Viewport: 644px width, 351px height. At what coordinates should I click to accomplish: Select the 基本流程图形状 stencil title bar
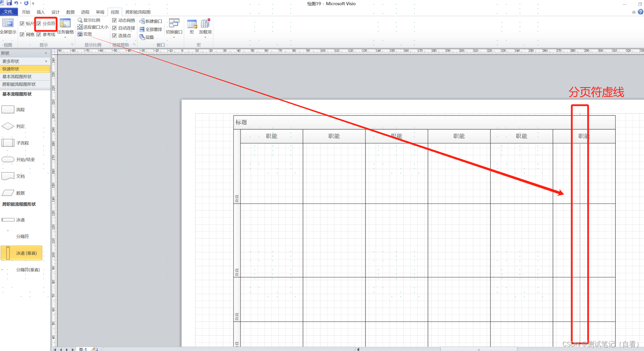click(x=25, y=76)
